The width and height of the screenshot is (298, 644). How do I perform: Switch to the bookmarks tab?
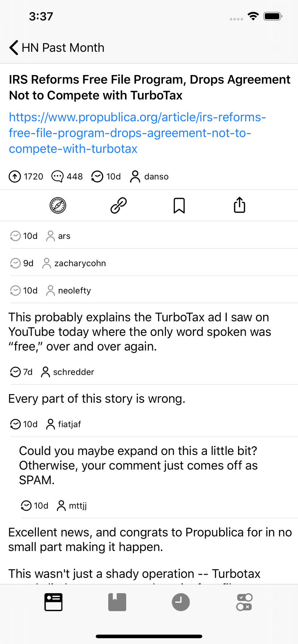click(x=117, y=602)
